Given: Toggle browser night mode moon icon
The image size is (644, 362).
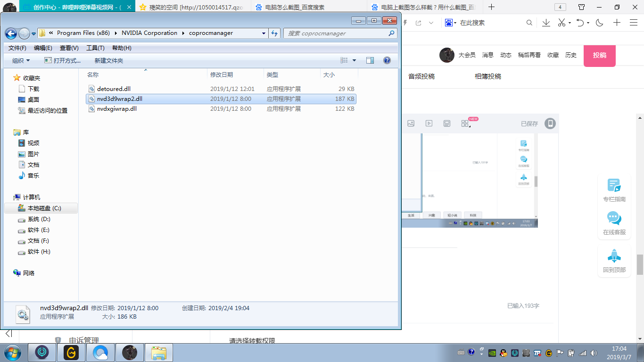Looking at the screenshot, I should click(600, 23).
